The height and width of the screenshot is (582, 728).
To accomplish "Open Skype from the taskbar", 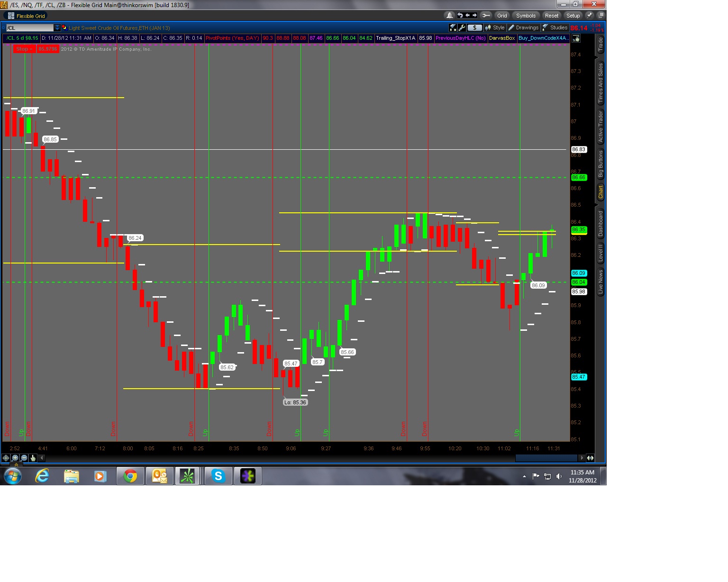I will point(218,476).
